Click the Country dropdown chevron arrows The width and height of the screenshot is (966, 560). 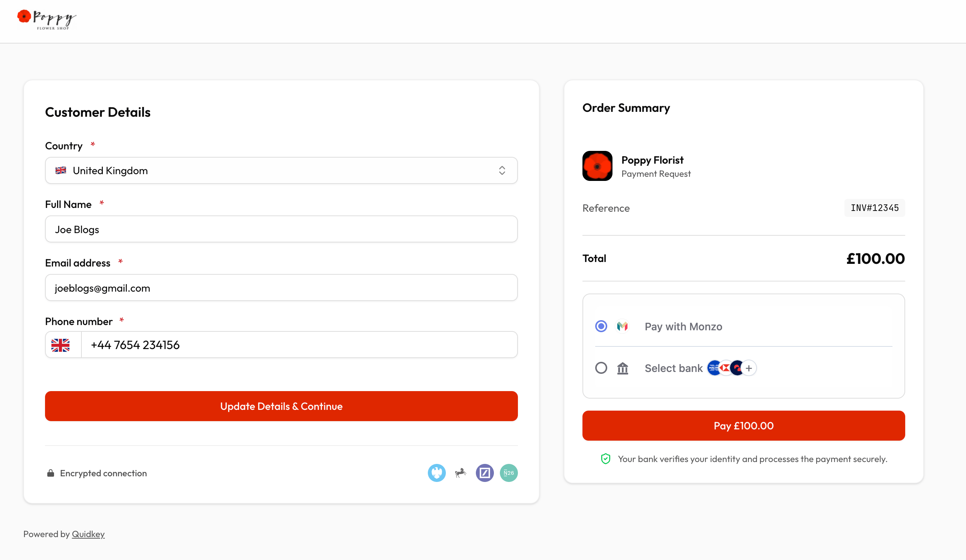pos(502,170)
